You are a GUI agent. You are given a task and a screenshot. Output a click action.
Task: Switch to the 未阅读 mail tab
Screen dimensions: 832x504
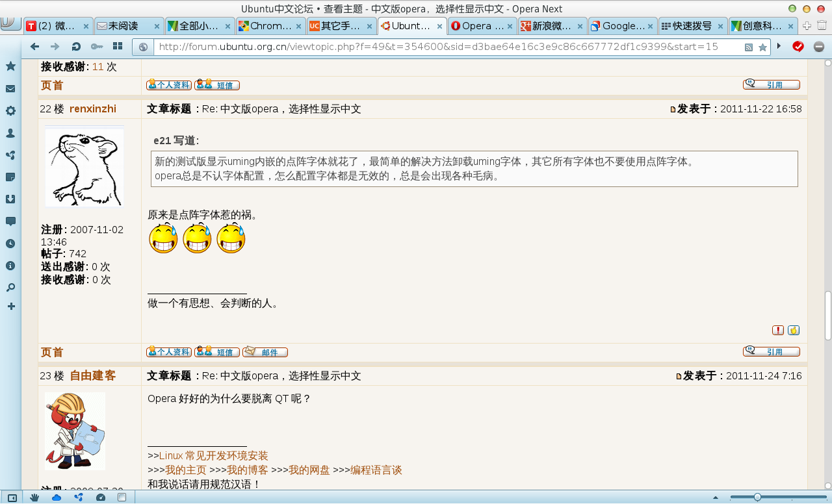pos(129,26)
